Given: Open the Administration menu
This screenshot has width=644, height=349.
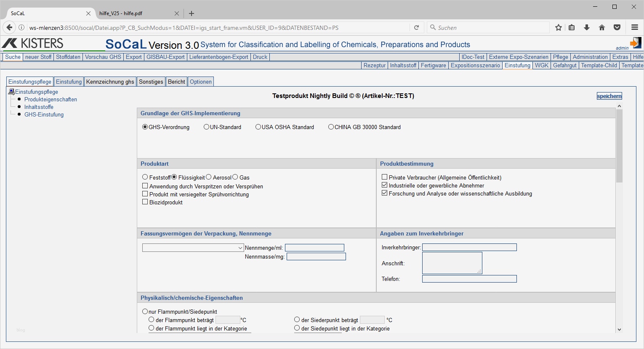Looking at the screenshot, I should pyautogui.click(x=590, y=57).
